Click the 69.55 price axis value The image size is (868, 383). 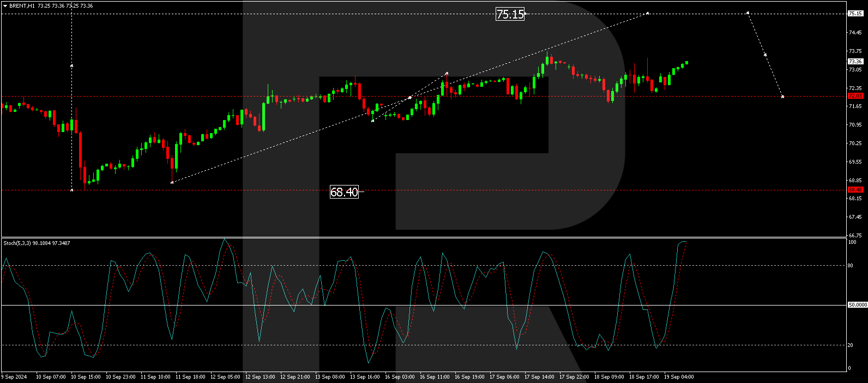(x=855, y=162)
